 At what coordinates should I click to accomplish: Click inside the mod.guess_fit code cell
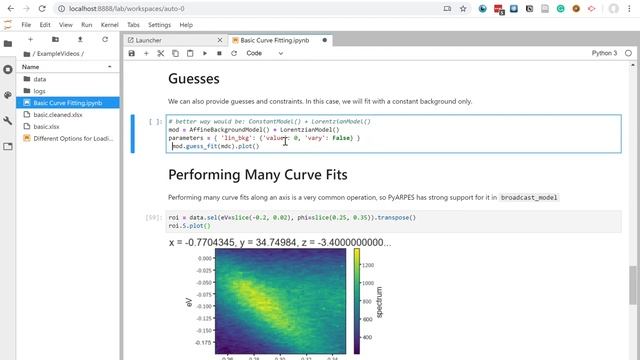393,134
